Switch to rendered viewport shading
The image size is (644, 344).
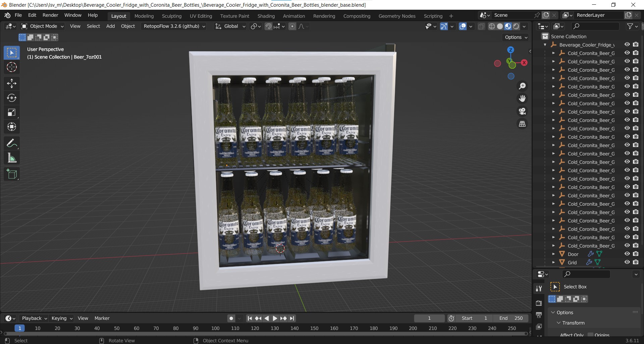pos(516,26)
